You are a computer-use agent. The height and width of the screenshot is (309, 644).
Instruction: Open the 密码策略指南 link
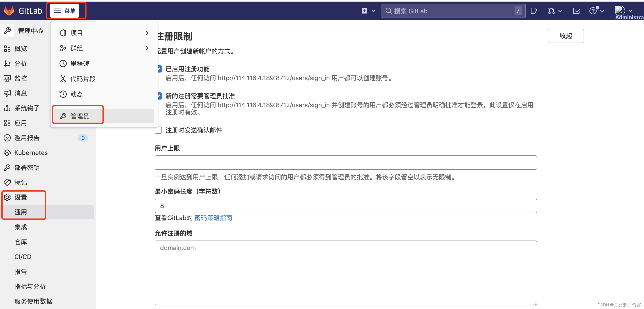[x=213, y=218]
